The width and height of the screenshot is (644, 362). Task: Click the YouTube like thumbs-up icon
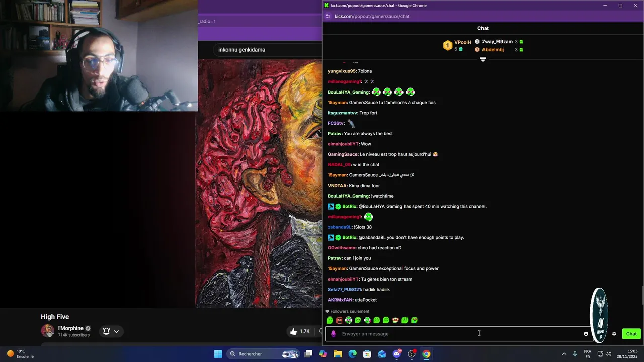[x=293, y=331]
